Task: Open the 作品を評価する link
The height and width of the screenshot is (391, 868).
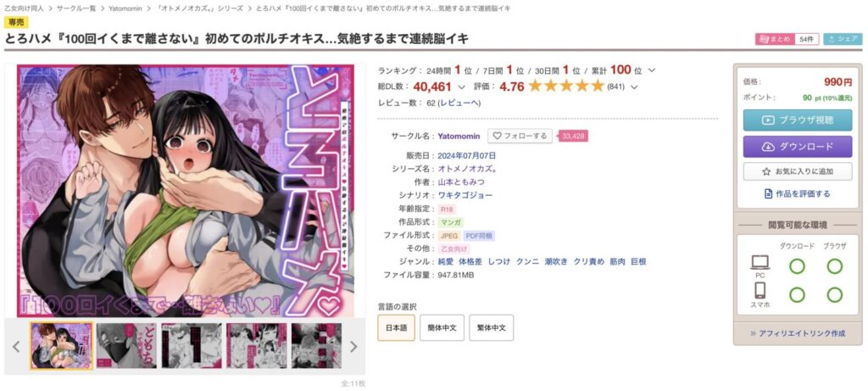Action: tap(797, 194)
